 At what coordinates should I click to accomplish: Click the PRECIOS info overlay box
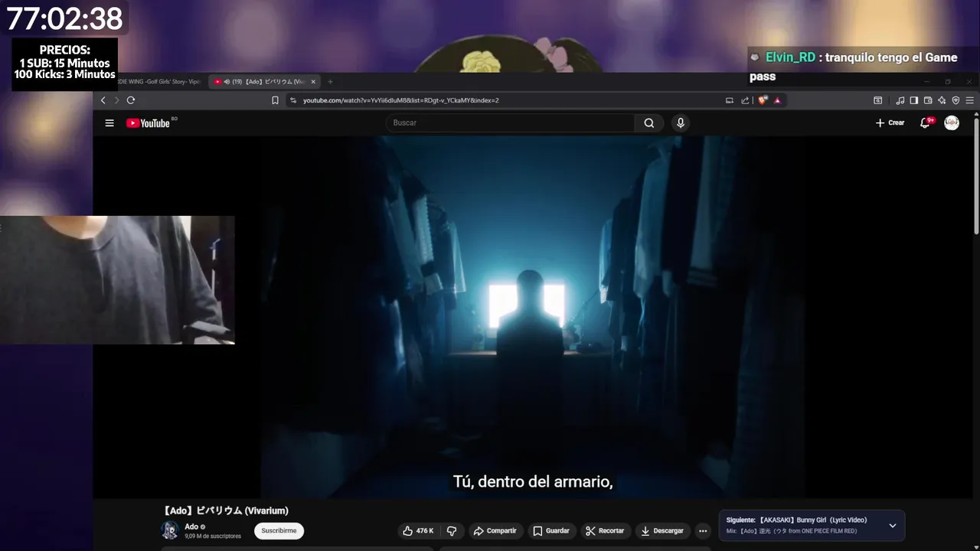coord(65,64)
